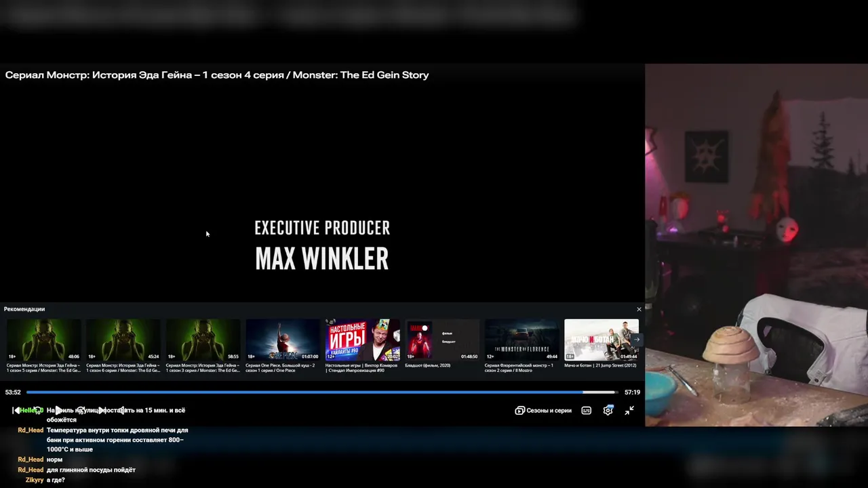This screenshot has height=488, width=868.
Task: Close the Рекомендации panel
Action: (639, 309)
